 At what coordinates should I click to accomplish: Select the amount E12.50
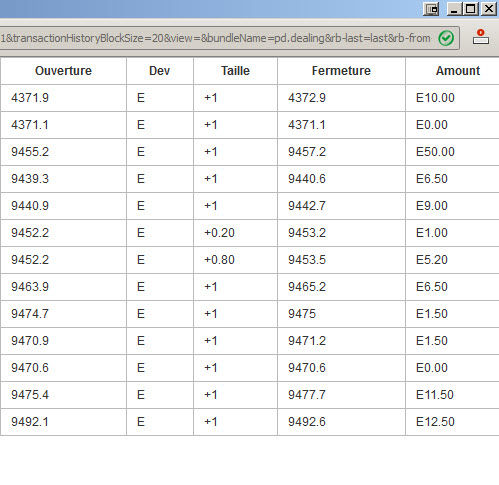click(435, 422)
